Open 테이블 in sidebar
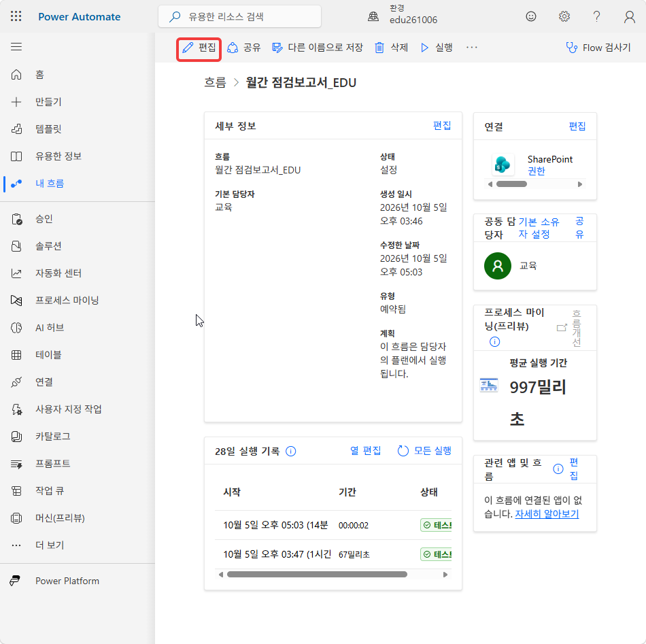The height and width of the screenshot is (644, 646). (48, 355)
